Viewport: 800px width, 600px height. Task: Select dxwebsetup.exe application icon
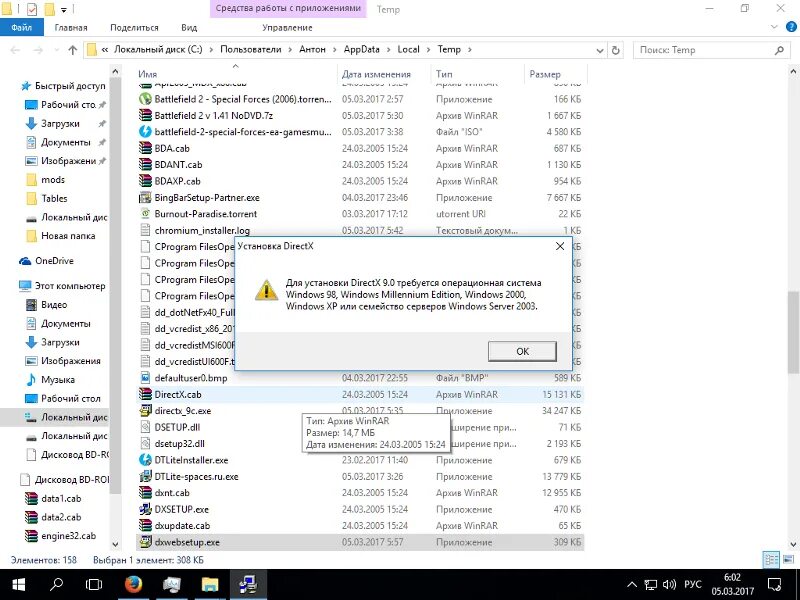145,542
